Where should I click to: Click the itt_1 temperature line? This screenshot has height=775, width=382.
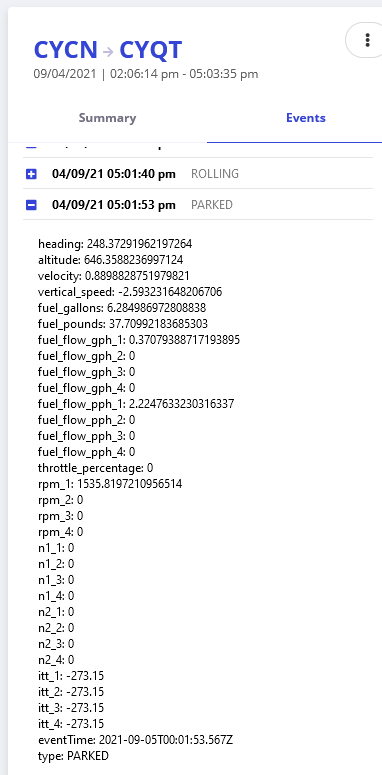[71, 676]
